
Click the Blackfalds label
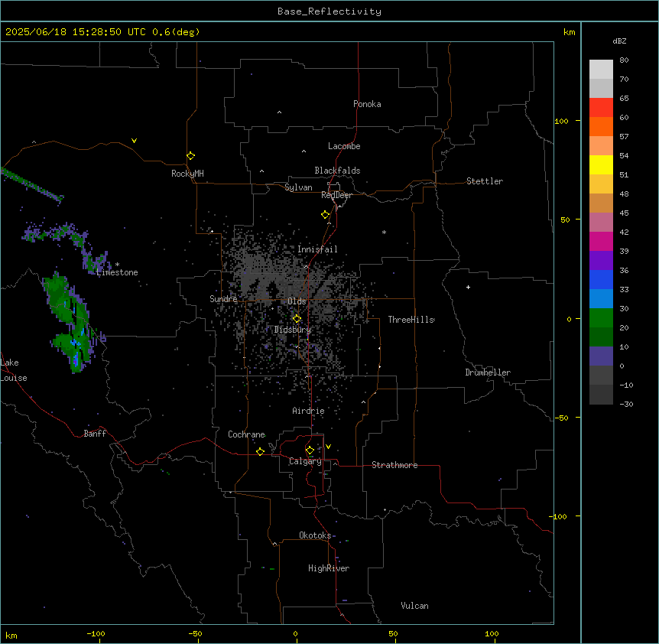click(x=337, y=171)
